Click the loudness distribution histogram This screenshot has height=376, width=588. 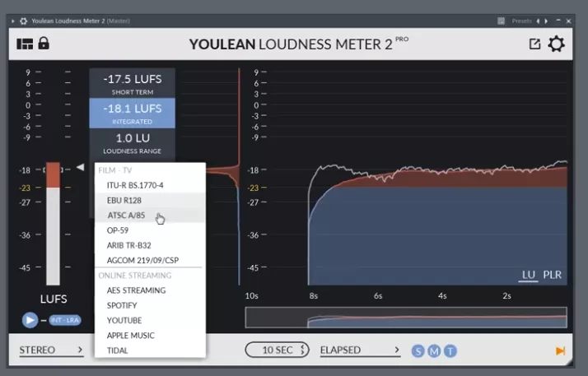click(x=222, y=177)
